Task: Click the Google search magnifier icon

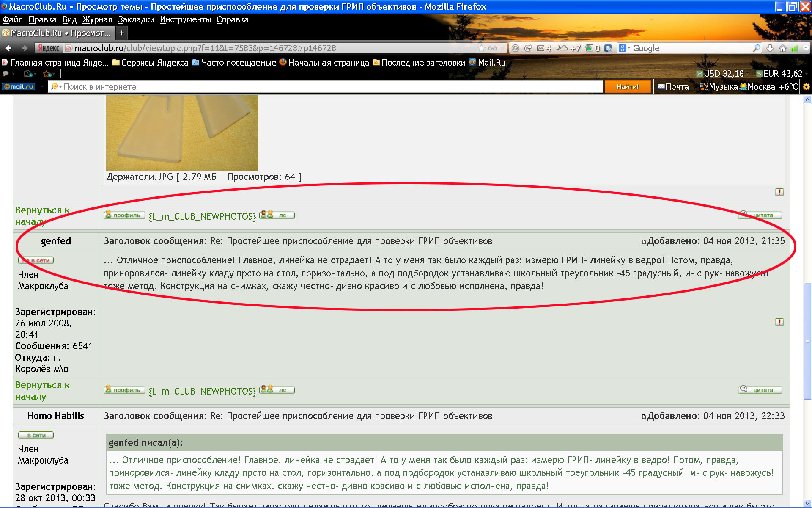Action: click(757, 48)
